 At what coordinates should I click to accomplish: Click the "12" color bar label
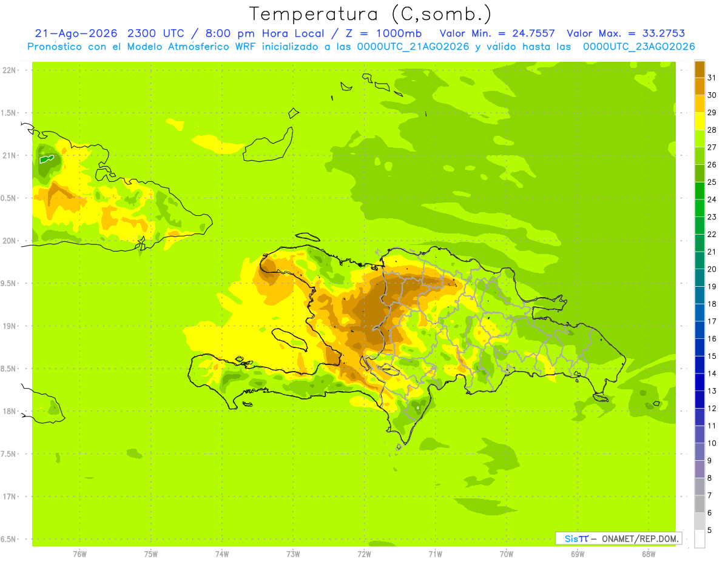tap(712, 409)
